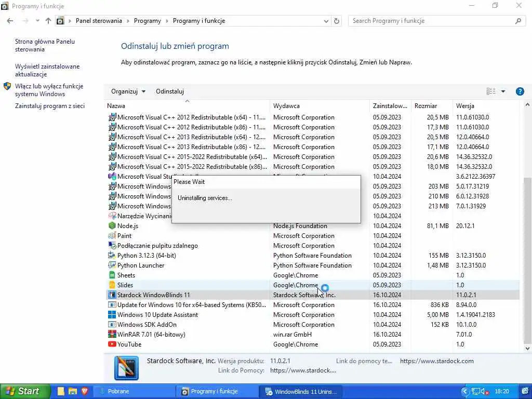Open Strona główna Panelu sterowania link
The width and height of the screenshot is (532, 399).
point(45,45)
